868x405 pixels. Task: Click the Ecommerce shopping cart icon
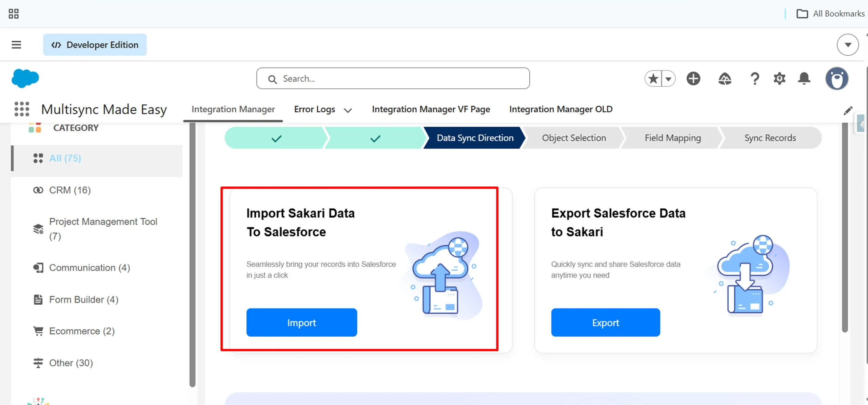click(x=38, y=331)
